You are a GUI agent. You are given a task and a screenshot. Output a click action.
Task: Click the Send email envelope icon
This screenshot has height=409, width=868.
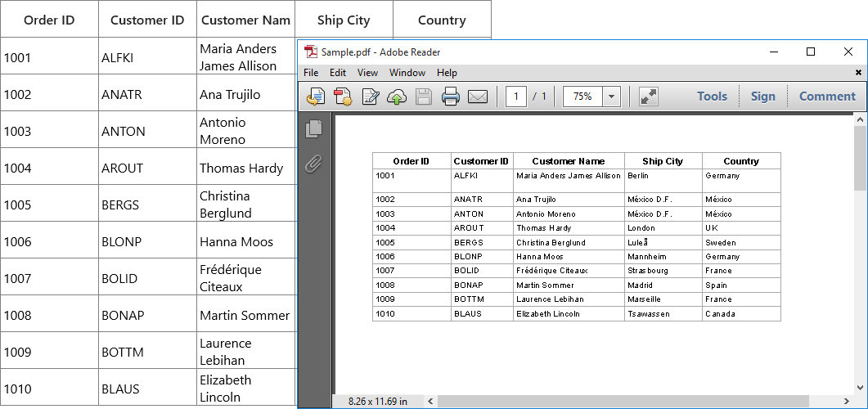(x=477, y=97)
